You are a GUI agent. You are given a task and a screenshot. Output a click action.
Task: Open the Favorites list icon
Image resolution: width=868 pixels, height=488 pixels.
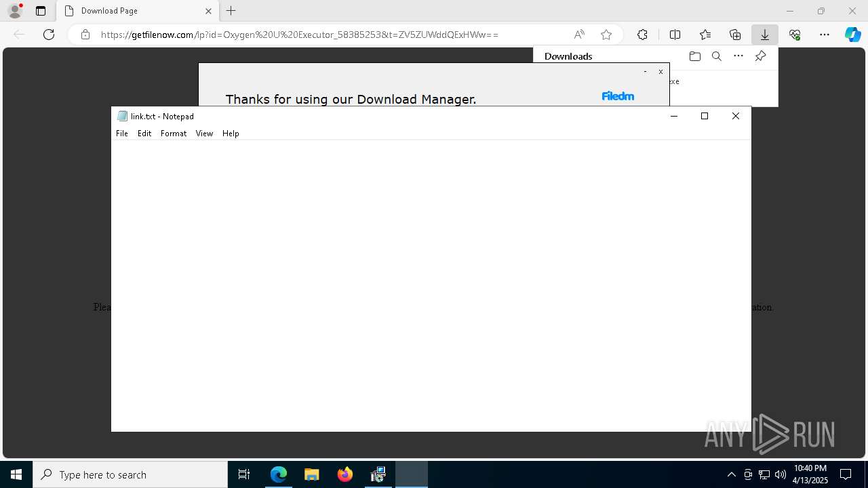[x=705, y=35]
